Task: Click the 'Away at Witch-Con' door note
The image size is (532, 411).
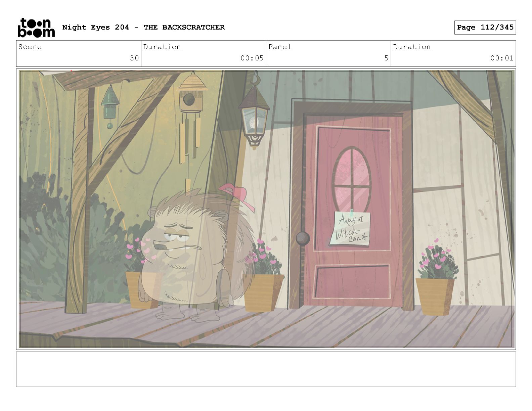Action: [x=350, y=229]
